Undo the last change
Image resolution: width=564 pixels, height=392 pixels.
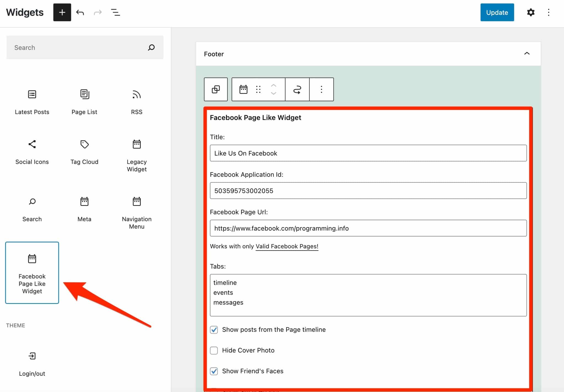click(x=80, y=12)
